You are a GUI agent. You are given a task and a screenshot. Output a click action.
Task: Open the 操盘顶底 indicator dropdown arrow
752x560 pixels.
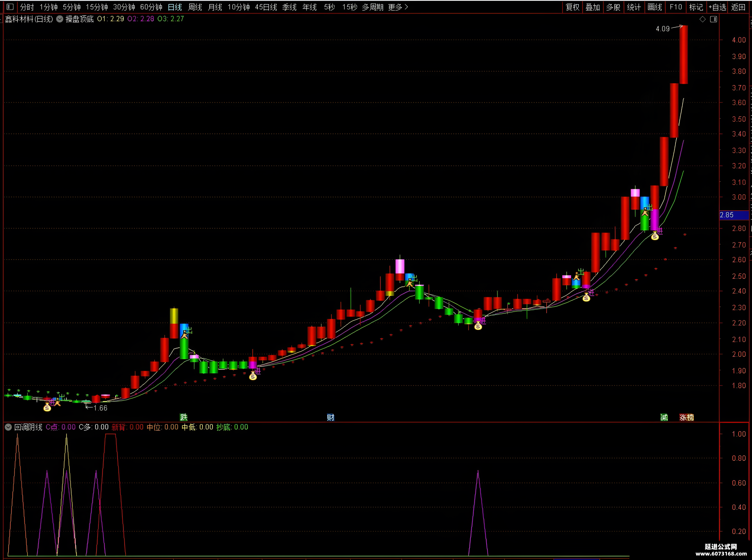pos(60,19)
